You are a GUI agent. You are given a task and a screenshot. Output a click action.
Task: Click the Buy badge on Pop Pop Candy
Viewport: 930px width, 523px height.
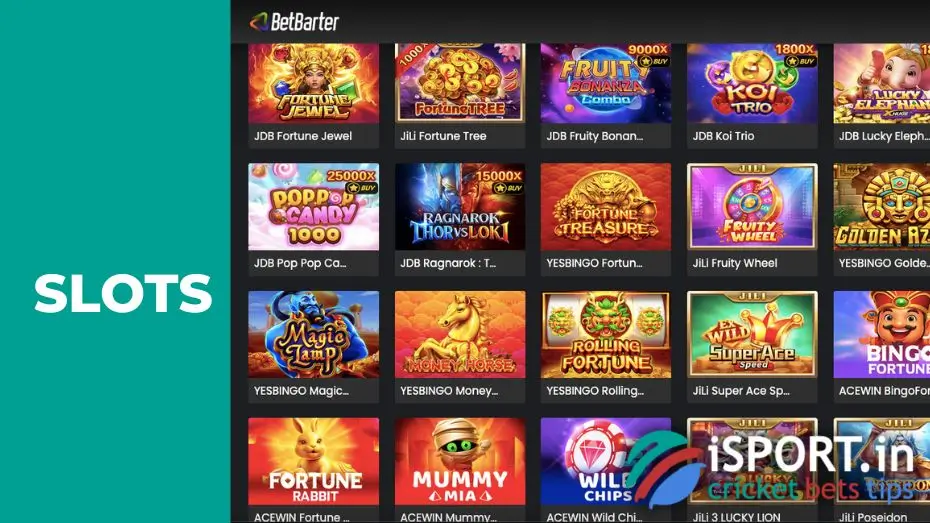pos(361,188)
